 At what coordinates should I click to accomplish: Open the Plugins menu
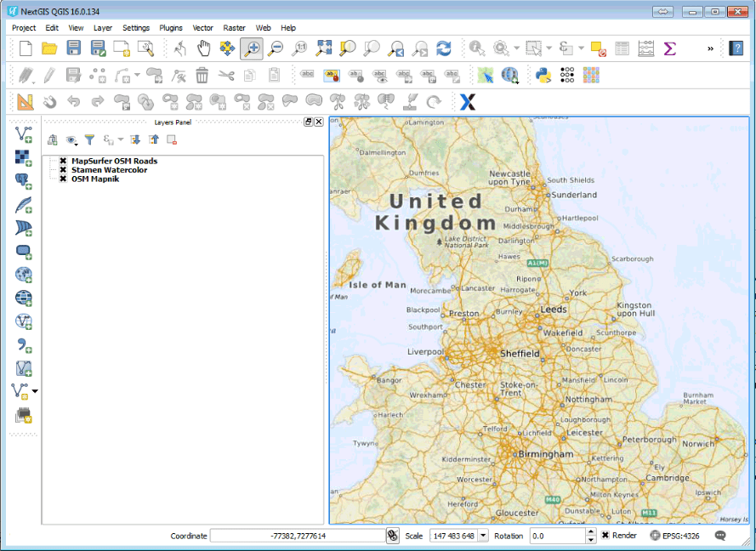[x=170, y=28]
